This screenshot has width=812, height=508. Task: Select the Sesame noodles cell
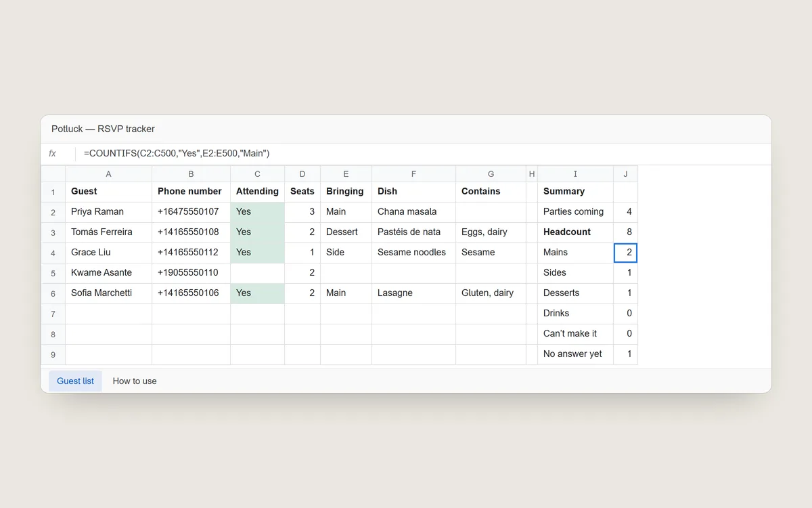click(x=413, y=253)
